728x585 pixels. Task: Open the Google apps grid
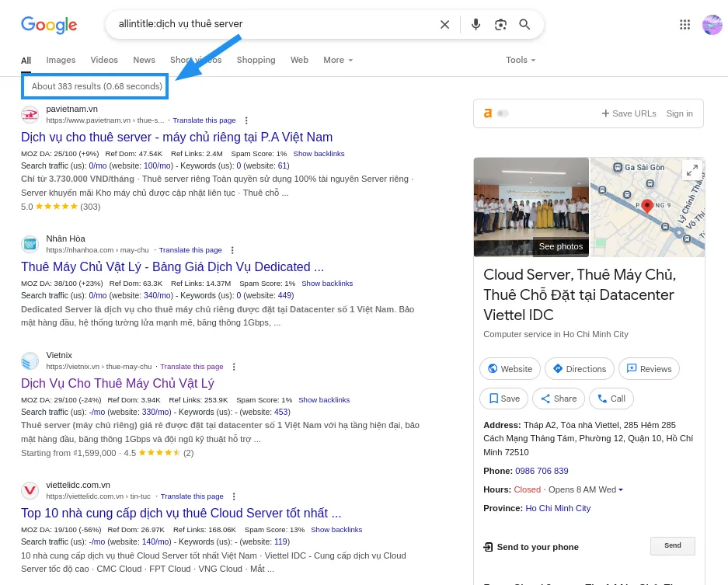pos(684,25)
